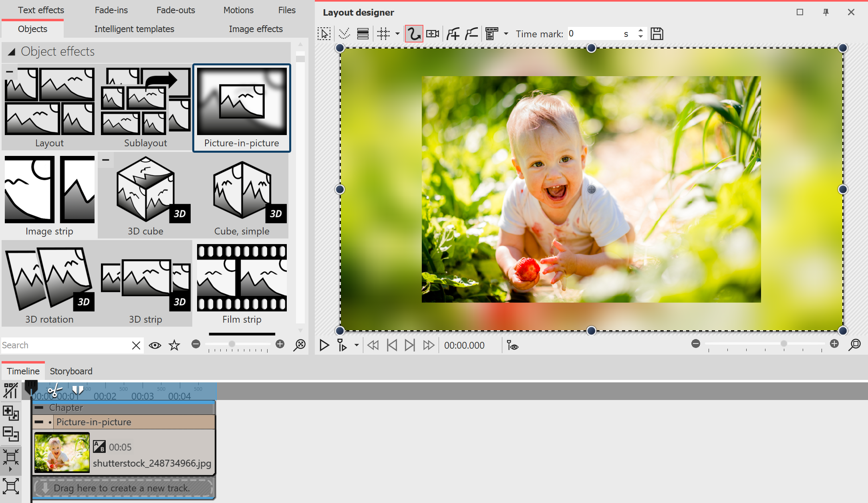The image size is (868, 503).
Task: Remove the current motion path keyframe
Action: tap(471, 34)
